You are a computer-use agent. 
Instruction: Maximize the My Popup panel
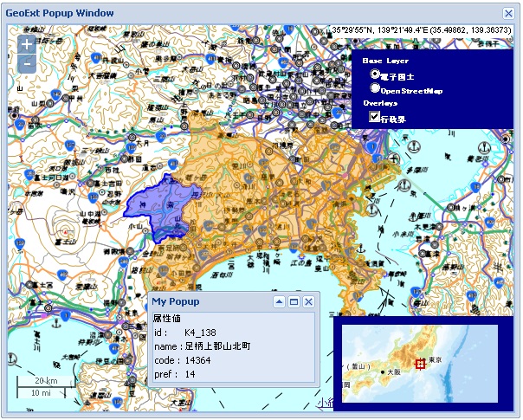click(x=294, y=301)
